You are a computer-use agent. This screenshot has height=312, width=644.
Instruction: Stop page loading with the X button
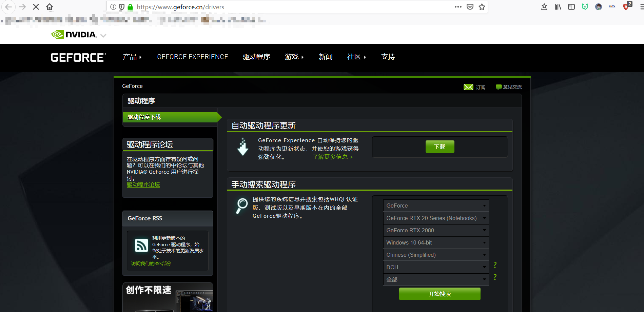click(x=36, y=7)
